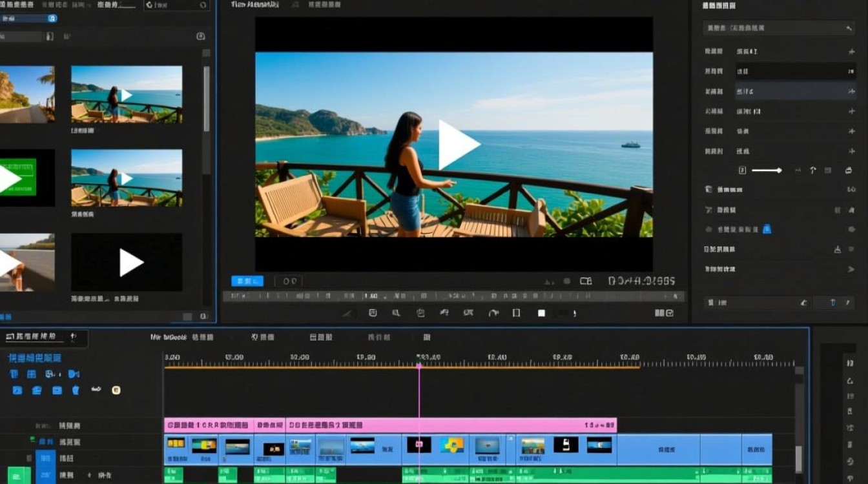Click the small square icon left of the white slider

pos(742,170)
